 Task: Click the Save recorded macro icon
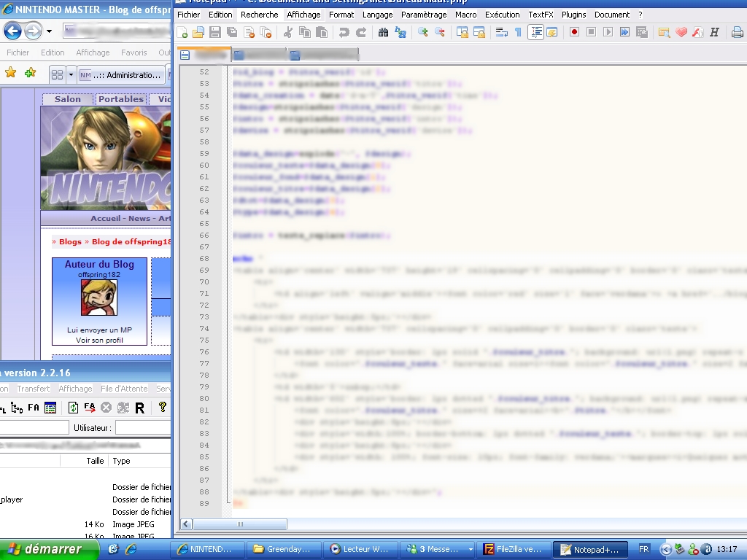coord(642,32)
